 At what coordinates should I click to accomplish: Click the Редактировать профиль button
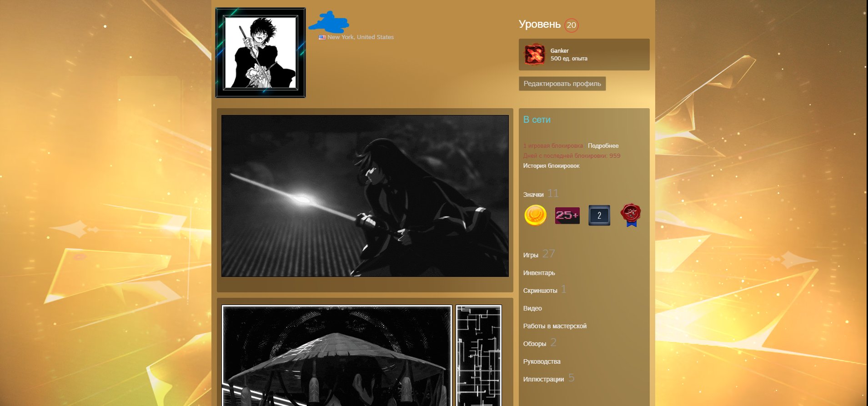562,84
